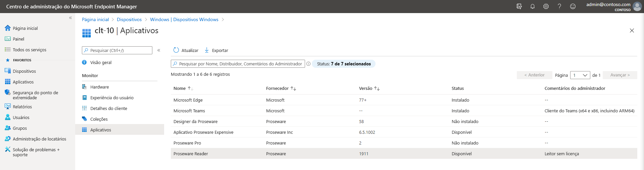Click the search by Nome, Distribuidor filter field
The height and width of the screenshot is (170, 644).
tap(238, 64)
